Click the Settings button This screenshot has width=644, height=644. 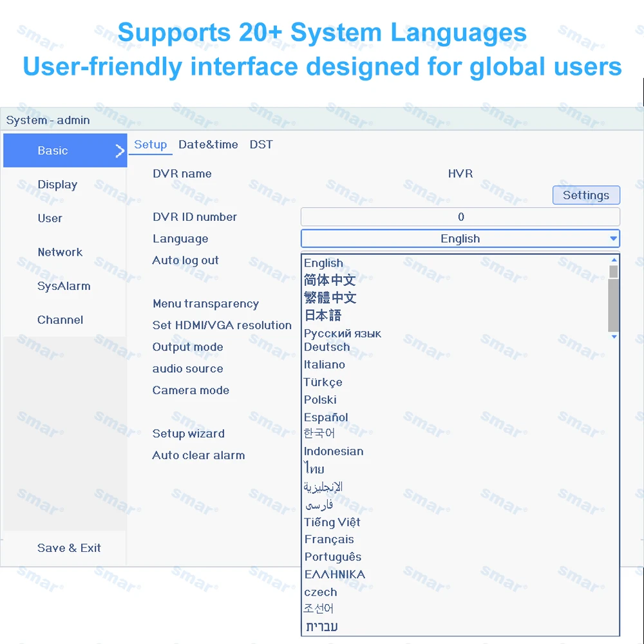pyautogui.click(x=586, y=195)
